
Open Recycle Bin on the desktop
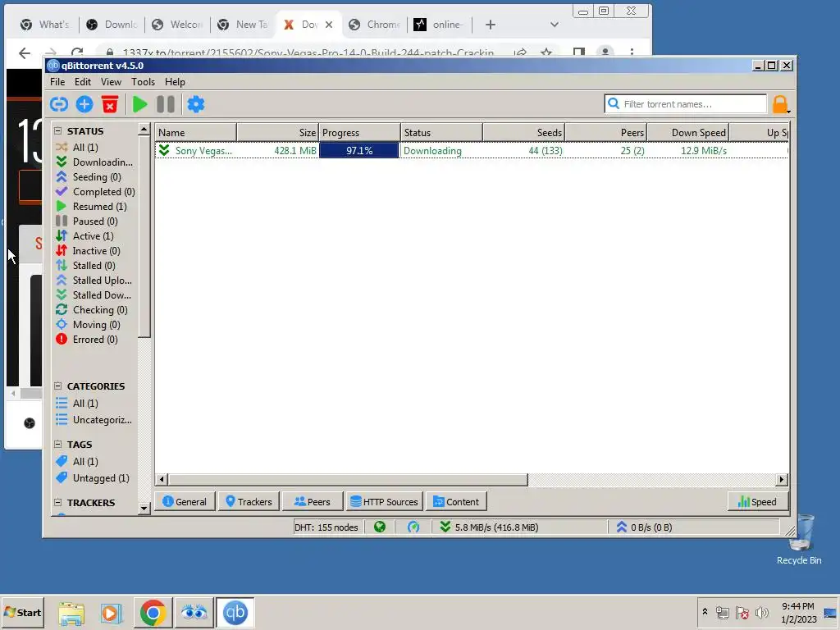(x=799, y=540)
